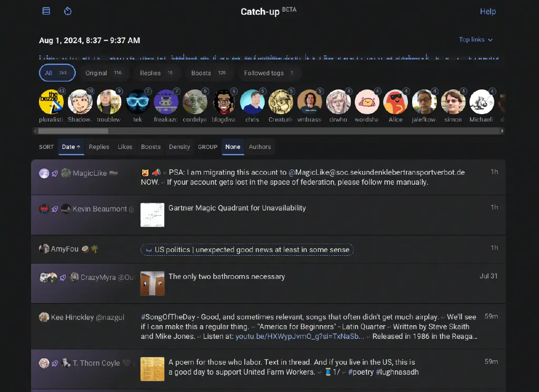539x392 pixels.
Task: Filter by cordelya author avatar
Action: pos(195,102)
